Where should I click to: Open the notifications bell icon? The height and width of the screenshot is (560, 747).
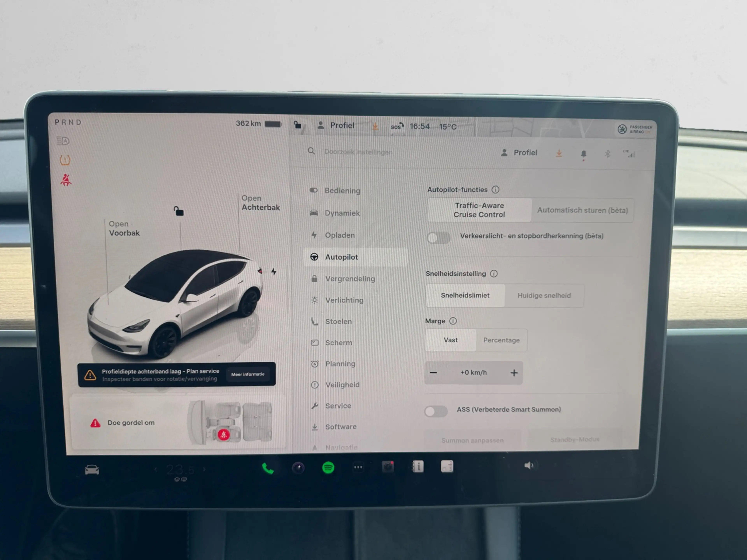[583, 154]
